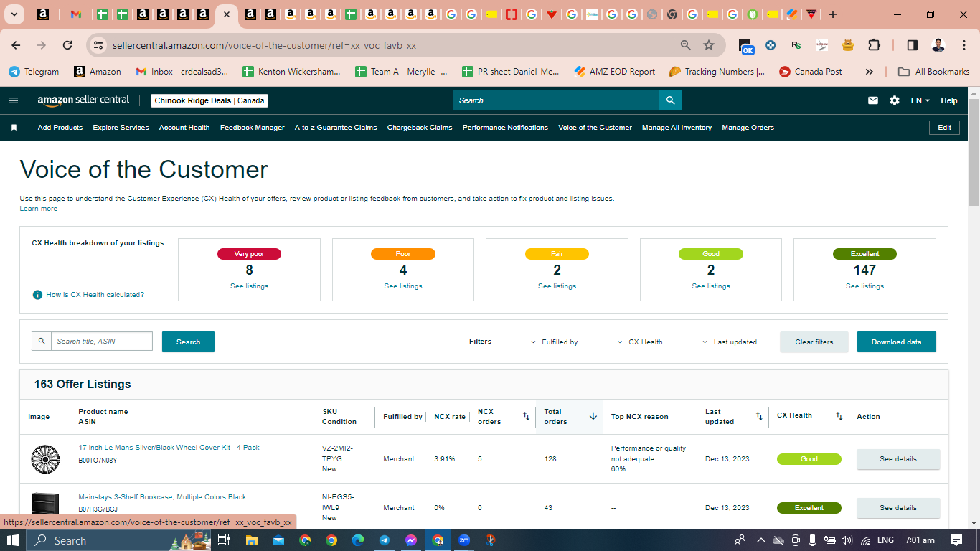
Task: Sort listings by the Total orders arrow
Action: click(593, 416)
